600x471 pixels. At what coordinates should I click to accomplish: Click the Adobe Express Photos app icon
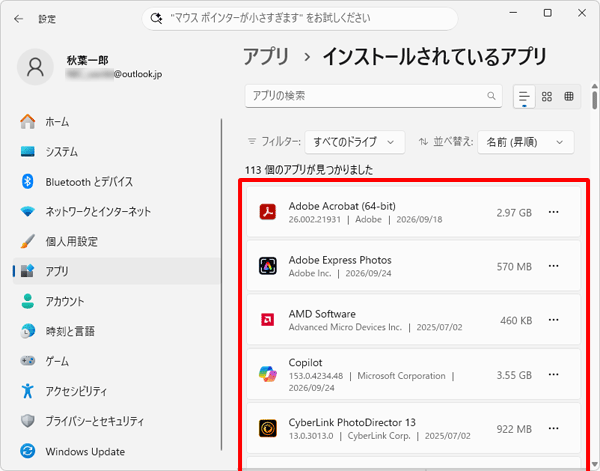pos(267,266)
